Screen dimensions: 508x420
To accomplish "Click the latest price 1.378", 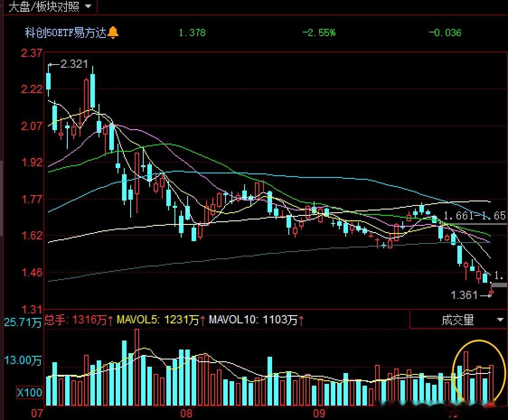I will pyautogui.click(x=192, y=33).
